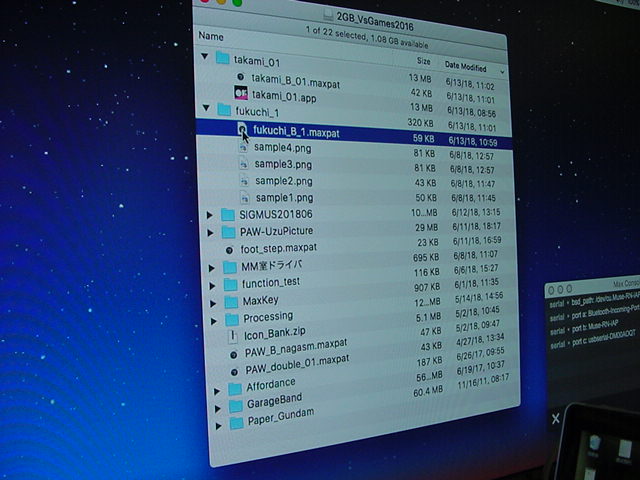640x480 pixels.
Task: Click the SIGMUS201806 folder icon
Action: coord(228,215)
